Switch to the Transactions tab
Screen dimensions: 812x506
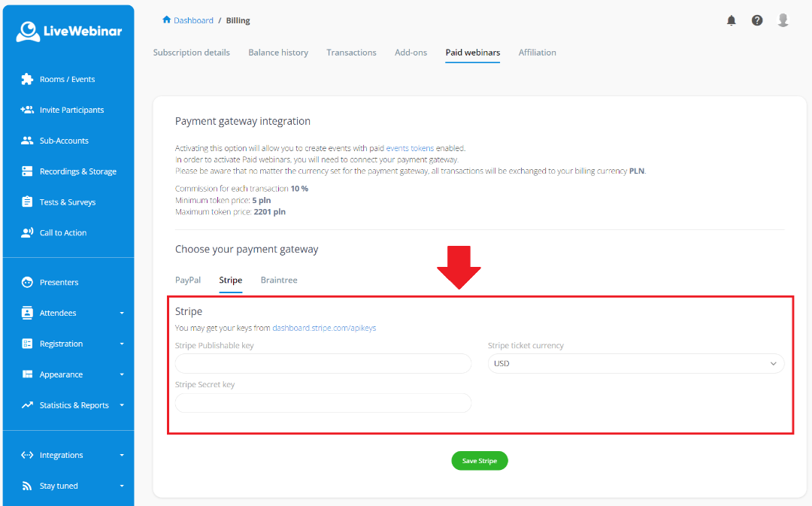click(x=351, y=53)
